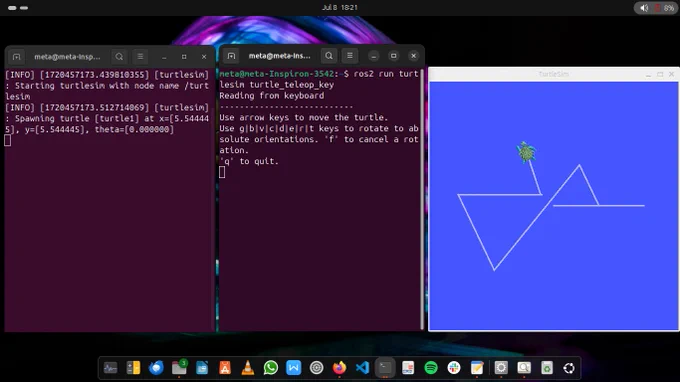Open hamburger menu in left terminal window
The height and width of the screenshot is (382, 680).
[x=140, y=57]
